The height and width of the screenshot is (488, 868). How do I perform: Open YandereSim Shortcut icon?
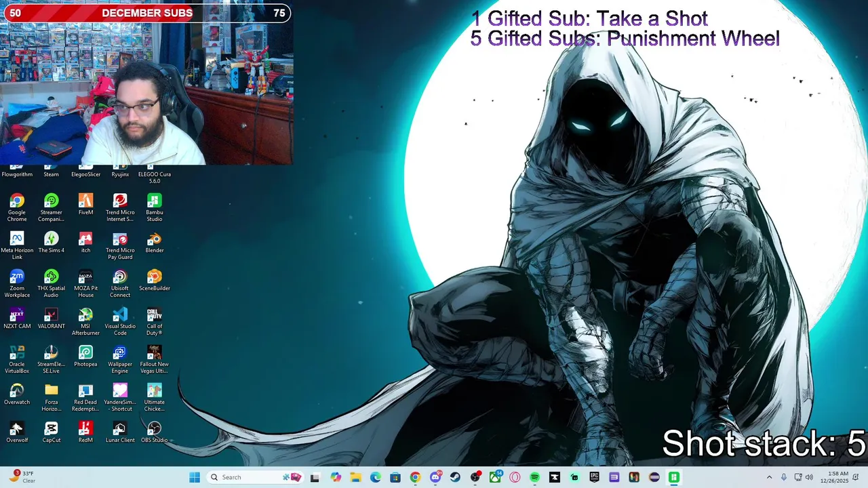point(120,397)
